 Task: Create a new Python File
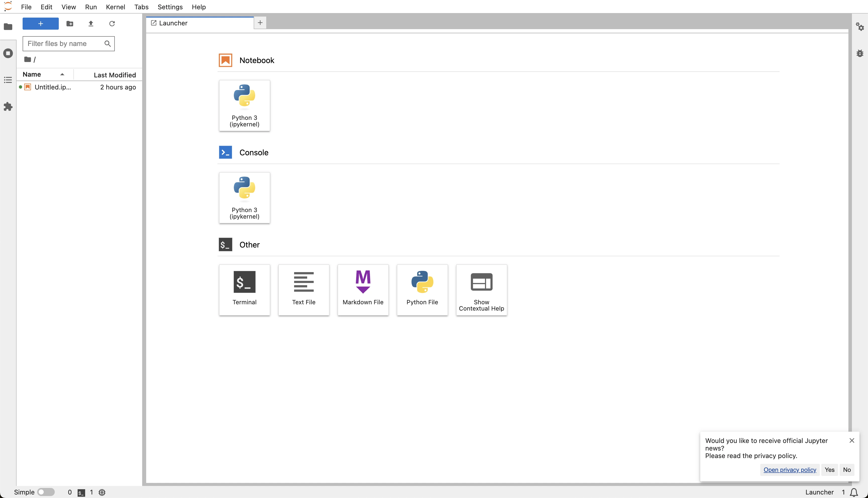pyautogui.click(x=422, y=290)
